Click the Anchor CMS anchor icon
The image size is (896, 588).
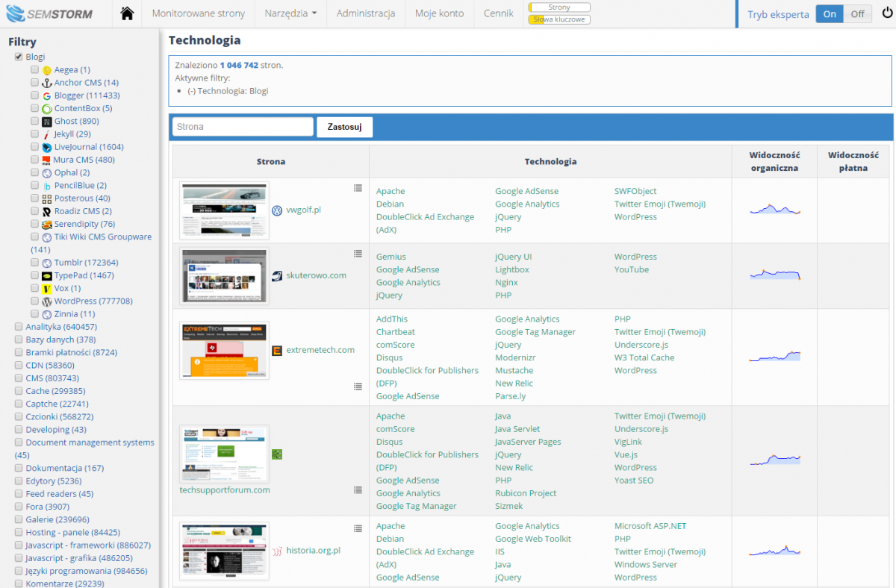[47, 83]
